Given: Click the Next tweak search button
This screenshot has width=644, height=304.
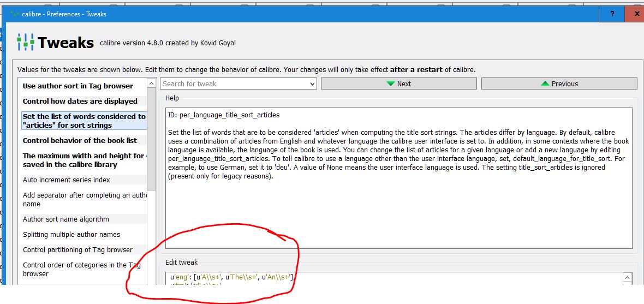Looking at the screenshot, I should [x=398, y=84].
